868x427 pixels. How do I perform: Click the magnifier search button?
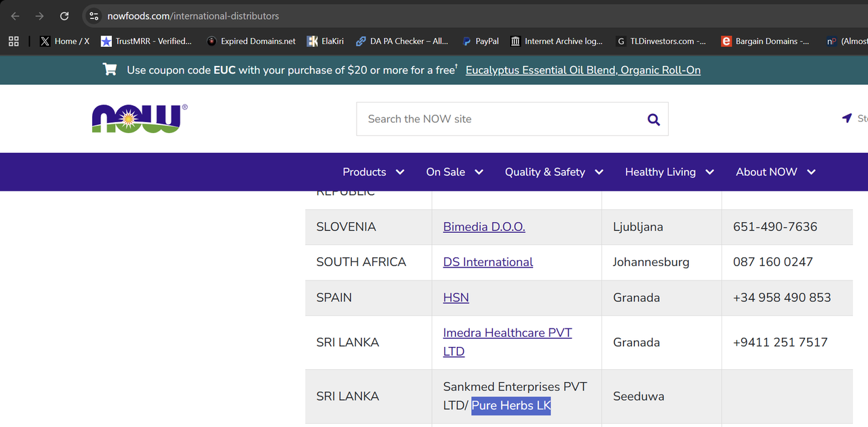coord(654,119)
